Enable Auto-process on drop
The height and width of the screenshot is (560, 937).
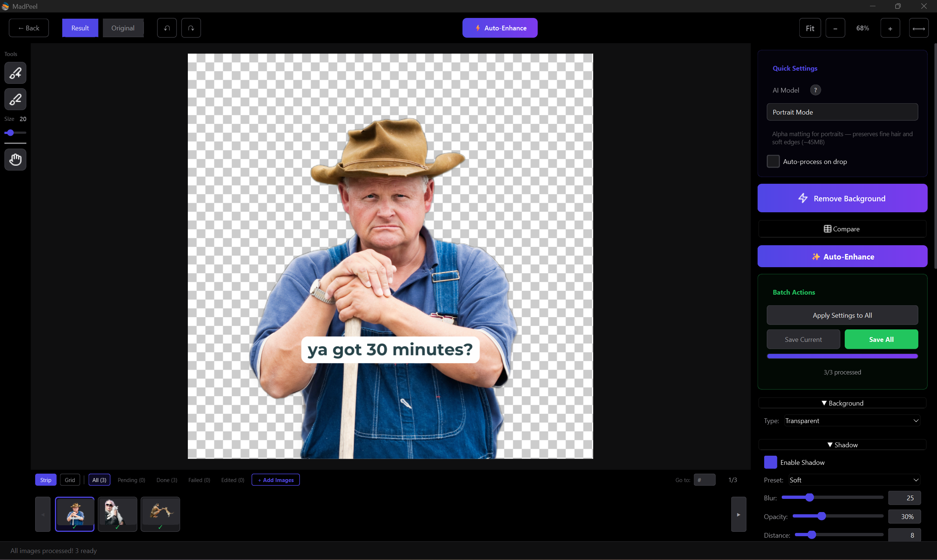[x=773, y=161]
